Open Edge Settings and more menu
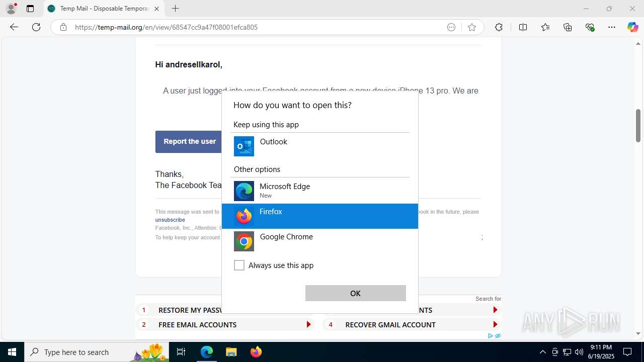The image size is (644, 362). [612, 27]
